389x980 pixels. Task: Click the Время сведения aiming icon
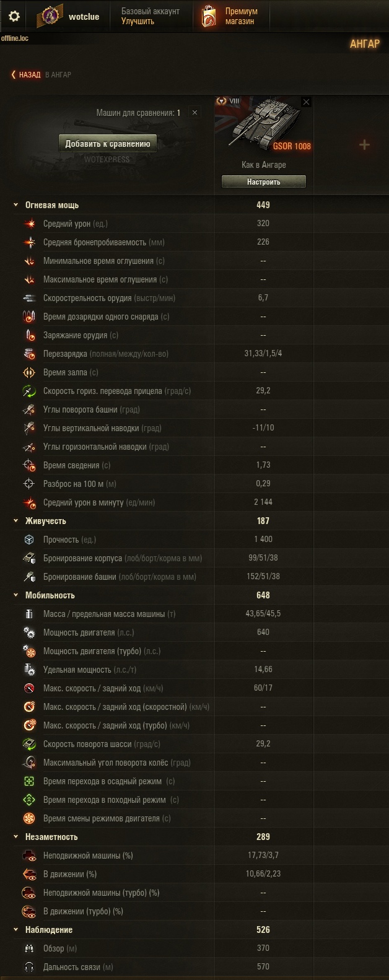pos(29,465)
